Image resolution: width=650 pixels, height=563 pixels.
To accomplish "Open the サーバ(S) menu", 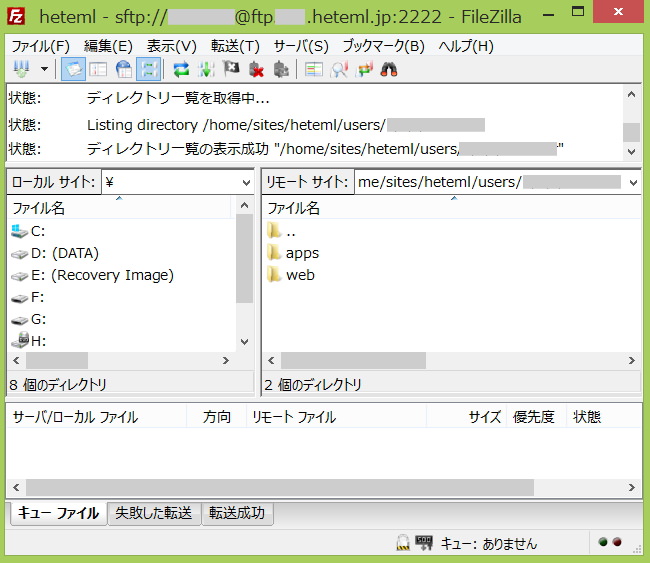I will (x=301, y=46).
